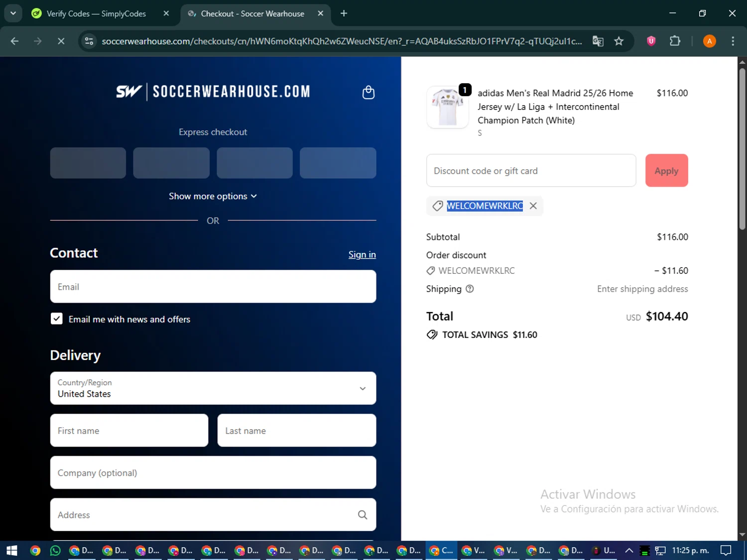The image size is (747, 560).
Task: Open the Chrome three-dot menu
Action: (733, 41)
